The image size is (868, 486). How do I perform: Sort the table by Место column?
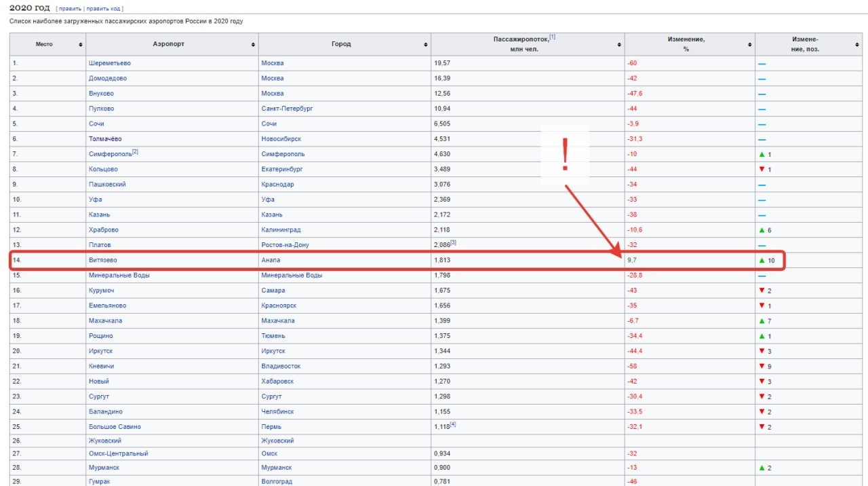pyautogui.click(x=81, y=44)
